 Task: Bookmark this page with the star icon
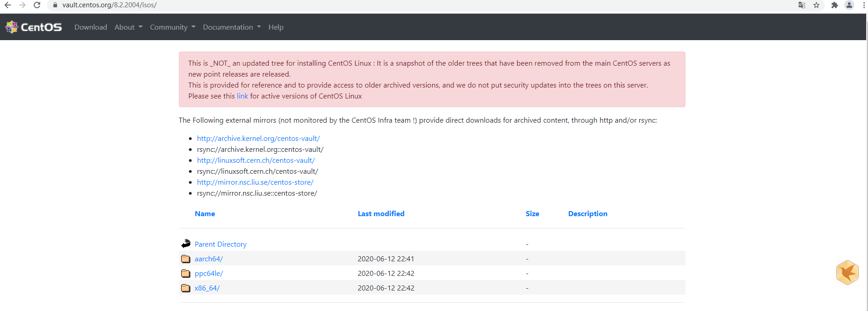[816, 5]
